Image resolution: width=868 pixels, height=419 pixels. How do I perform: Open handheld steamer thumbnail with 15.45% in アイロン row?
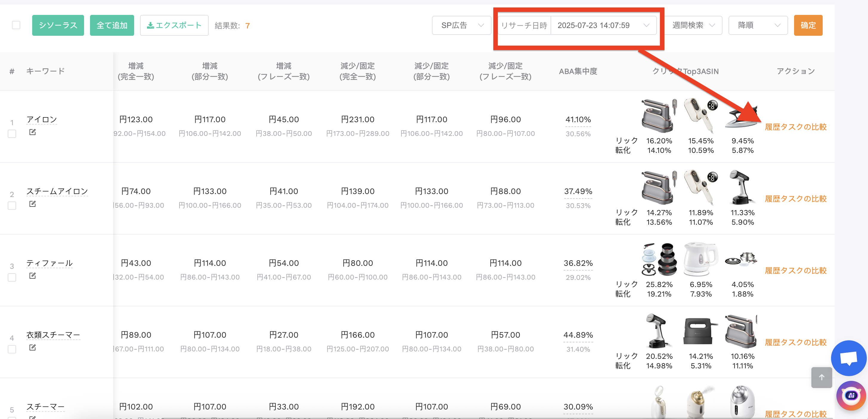pos(700,116)
